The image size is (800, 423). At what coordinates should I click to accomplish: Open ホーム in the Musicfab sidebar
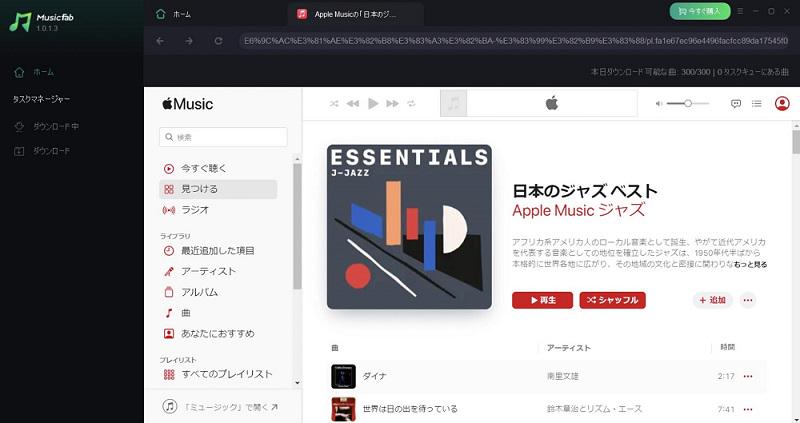[x=34, y=72]
